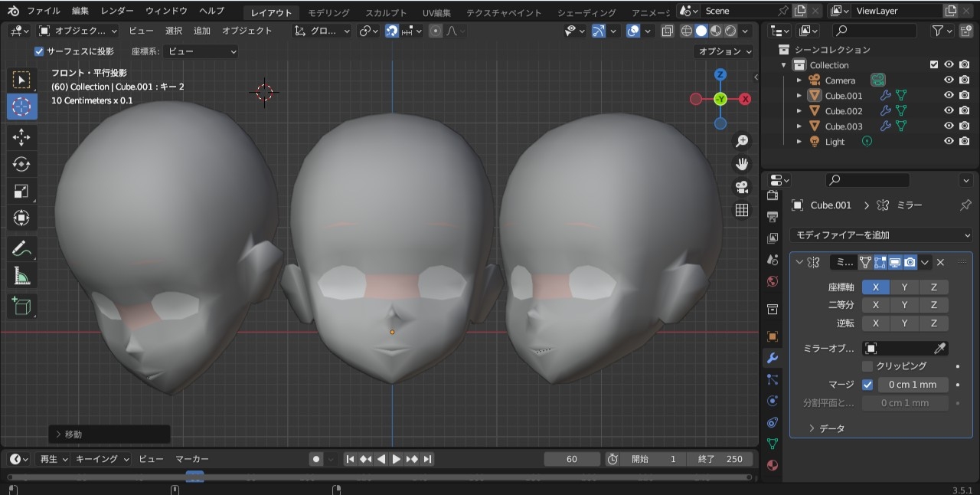This screenshot has height=495, width=980.
Task: Open the 座標系 ビュー dropdown
Action: pyautogui.click(x=201, y=51)
